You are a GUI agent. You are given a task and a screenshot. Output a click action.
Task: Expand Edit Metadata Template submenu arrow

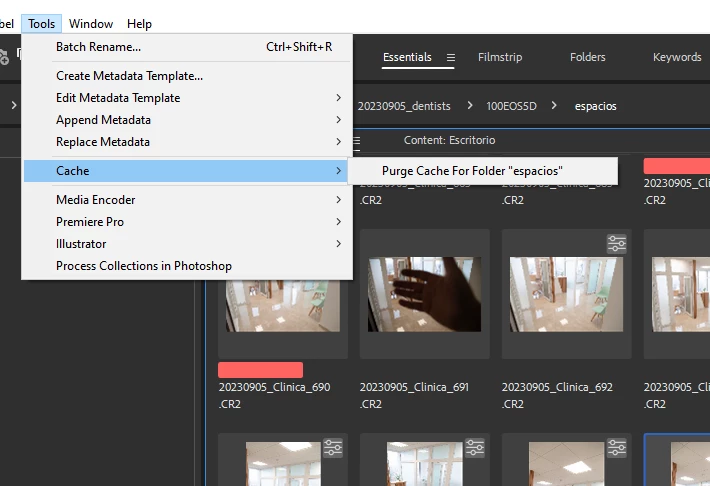(x=338, y=98)
